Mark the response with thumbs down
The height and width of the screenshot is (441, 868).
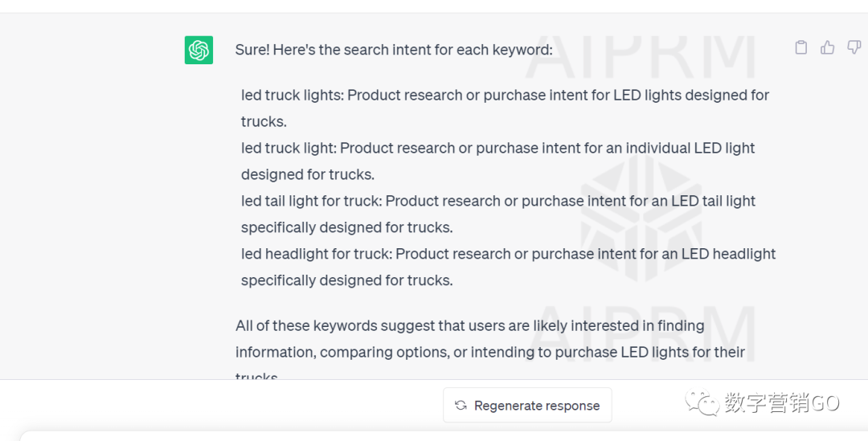(x=854, y=47)
